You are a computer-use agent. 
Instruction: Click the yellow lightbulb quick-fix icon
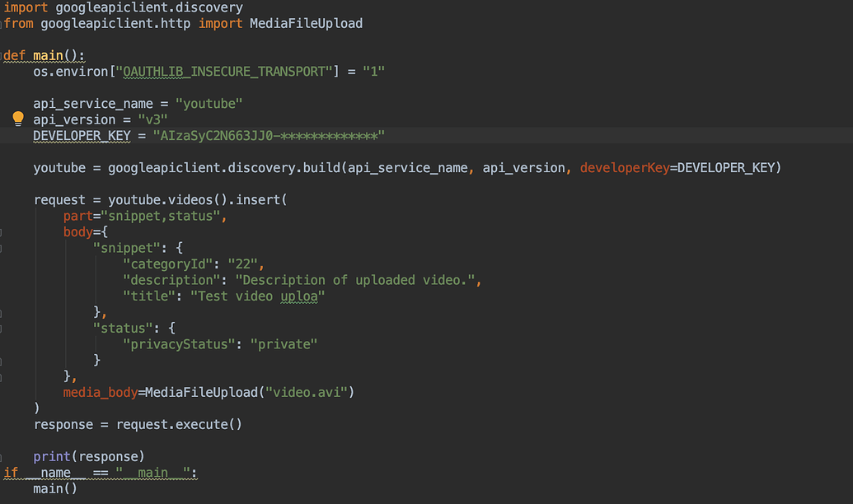[18, 119]
